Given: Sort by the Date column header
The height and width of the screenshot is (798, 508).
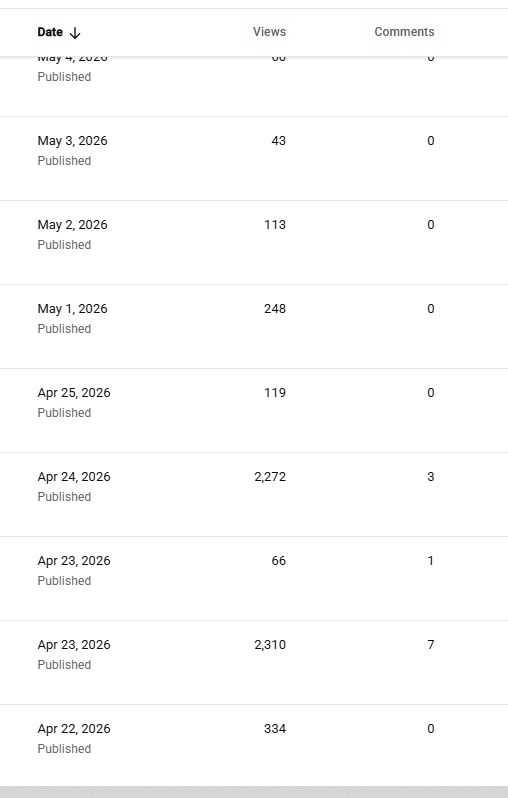Looking at the screenshot, I should click(x=50, y=32).
